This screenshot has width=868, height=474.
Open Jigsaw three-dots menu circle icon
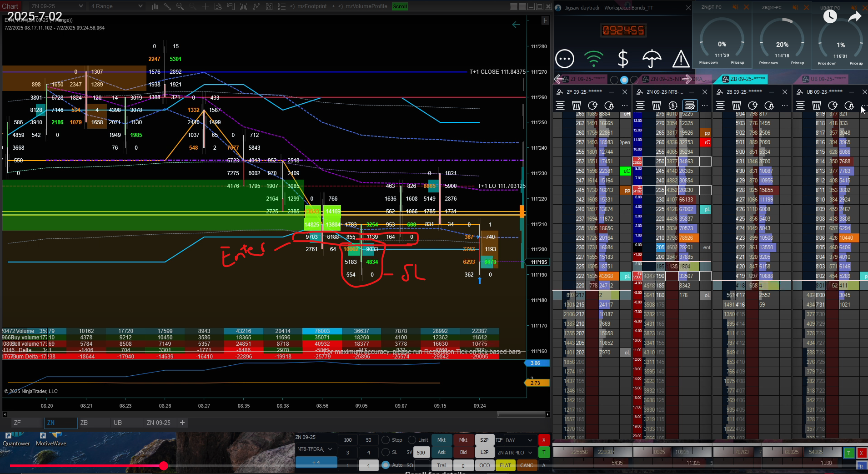pos(565,59)
